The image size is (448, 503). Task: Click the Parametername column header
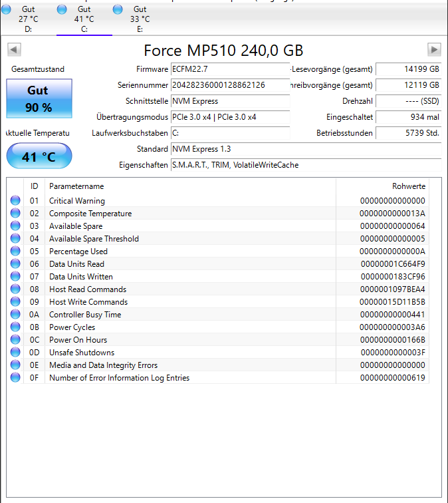pyautogui.click(x=190, y=186)
